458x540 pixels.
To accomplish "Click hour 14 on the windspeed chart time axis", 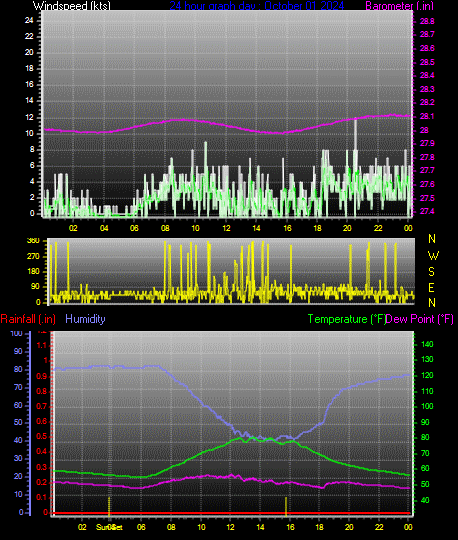I will (x=257, y=228).
